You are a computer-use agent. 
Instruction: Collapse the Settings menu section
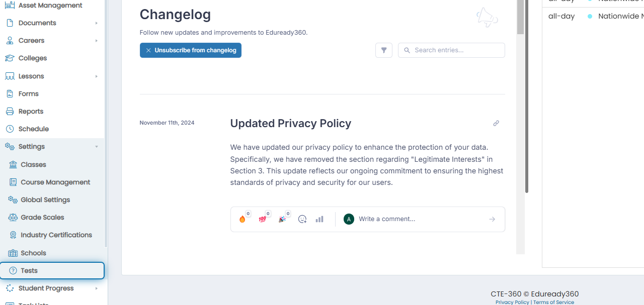point(96,147)
